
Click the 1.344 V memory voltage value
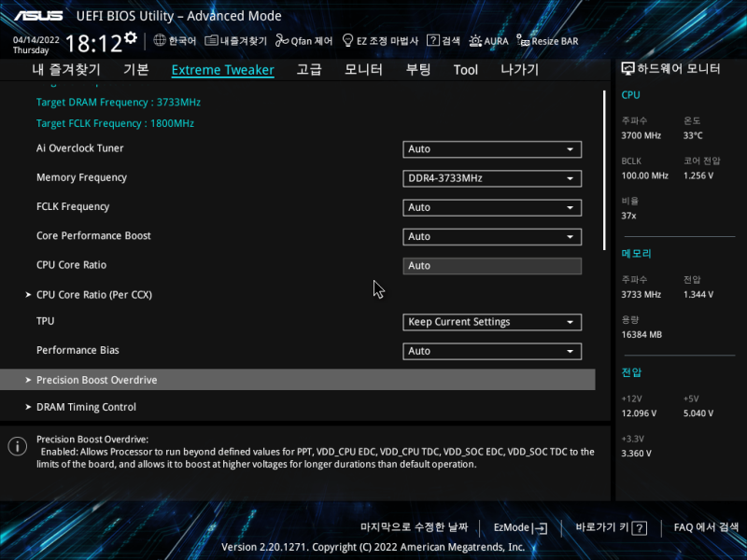(698, 295)
